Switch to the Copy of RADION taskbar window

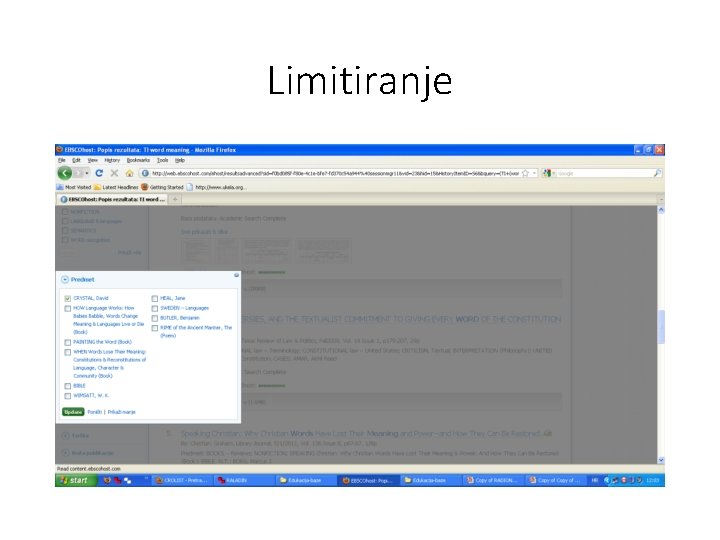click(492, 480)
